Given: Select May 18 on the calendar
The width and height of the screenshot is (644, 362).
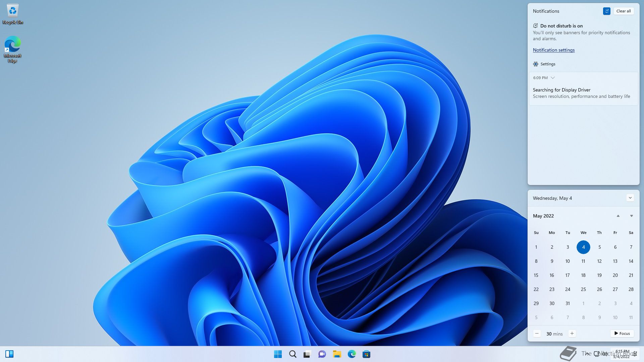Looking at the screenshot, I should click(x=583, y=275).
